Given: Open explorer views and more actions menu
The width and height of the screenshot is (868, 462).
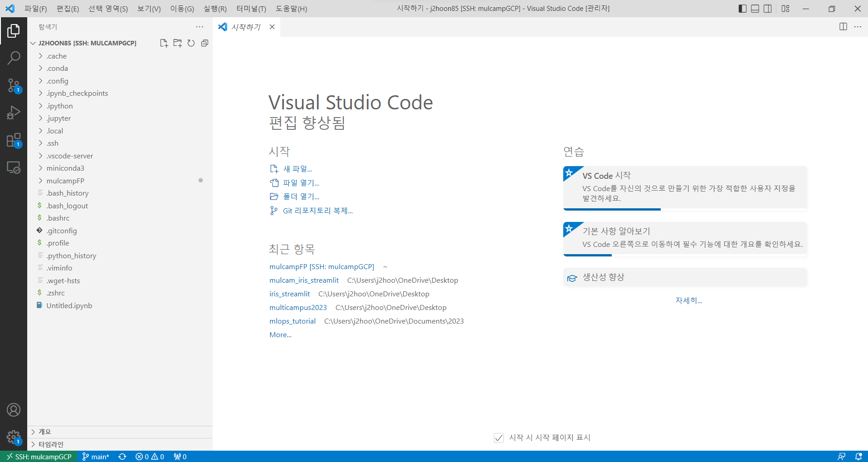Looking at the screenshot, I should [200, 27].
